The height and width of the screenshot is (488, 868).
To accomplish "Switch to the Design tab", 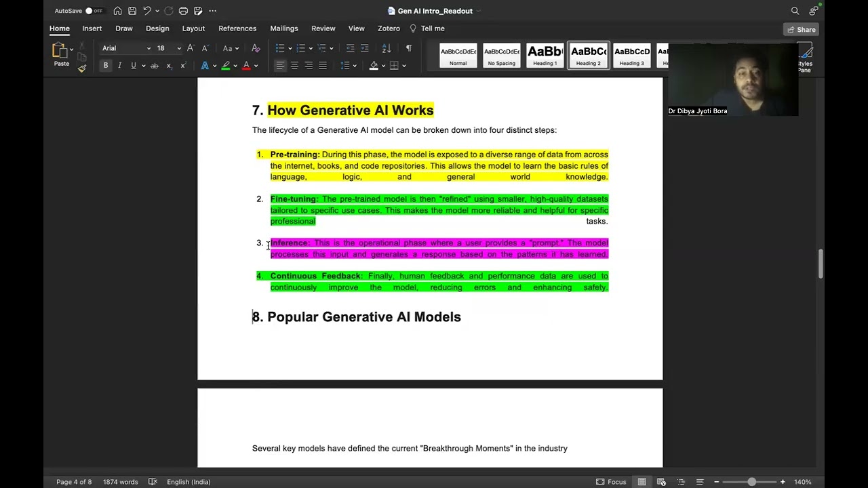I will [157, 28].
